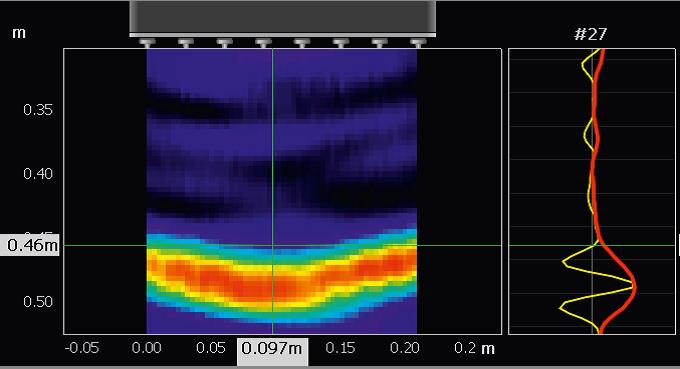Viewport: 680px width, 369px height.
Task: Click the yellow waveform trough near 0.50
Action: click(x=562, y=307)
